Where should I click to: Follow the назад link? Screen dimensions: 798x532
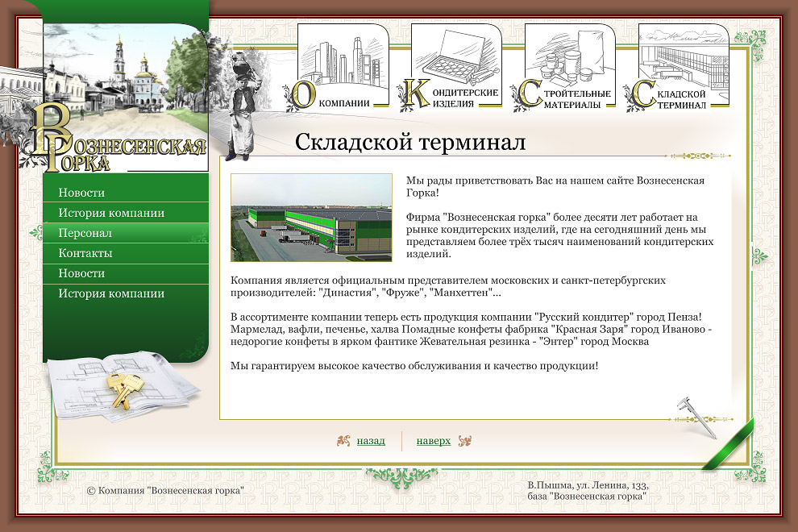coord(371,441)
